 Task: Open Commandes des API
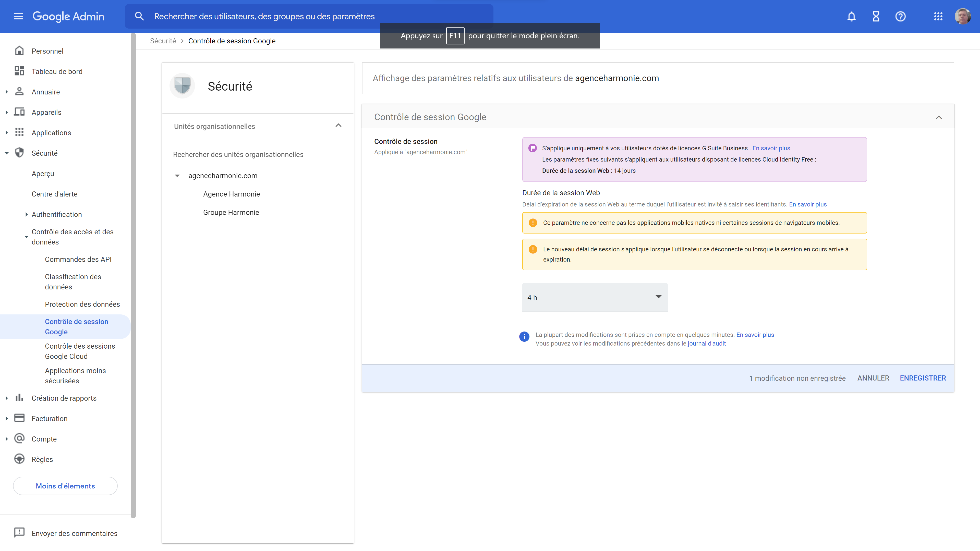coord(78,259)
